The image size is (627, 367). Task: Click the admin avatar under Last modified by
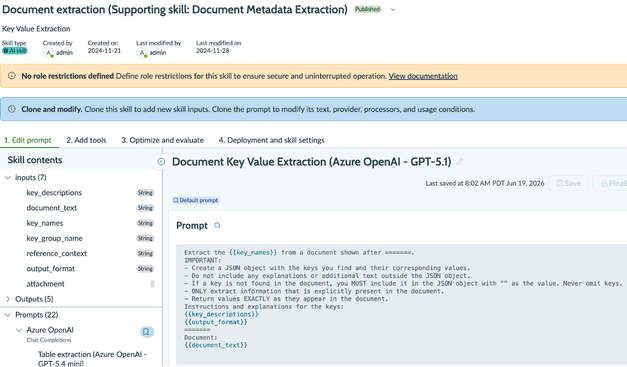click(x=142, y=53)
